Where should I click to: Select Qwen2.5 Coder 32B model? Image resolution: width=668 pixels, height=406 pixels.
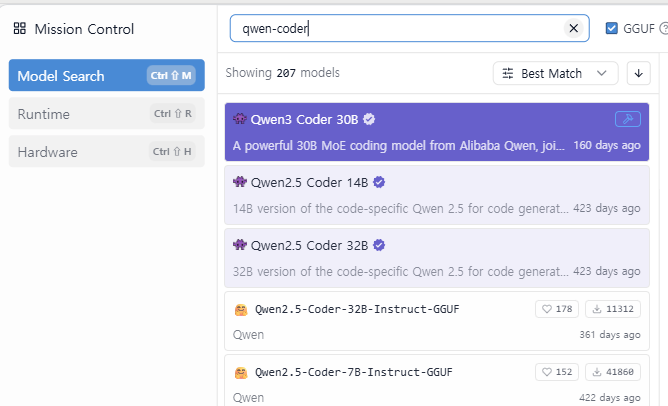437,258
